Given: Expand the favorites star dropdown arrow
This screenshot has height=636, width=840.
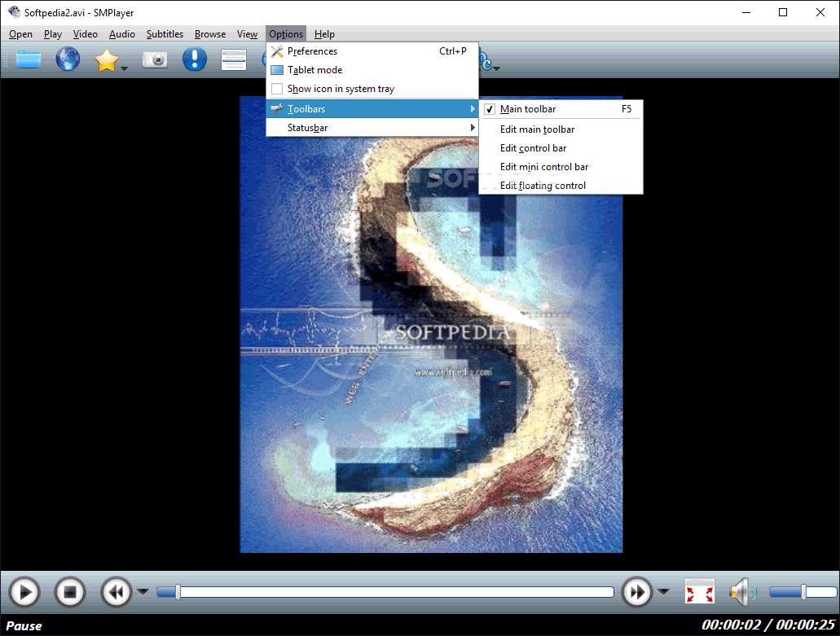Looking at the screenshot, I should (x=125, y=68).
